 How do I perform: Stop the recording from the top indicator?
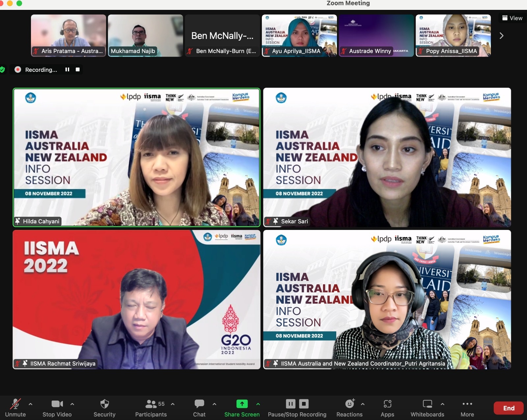(78, 70)
